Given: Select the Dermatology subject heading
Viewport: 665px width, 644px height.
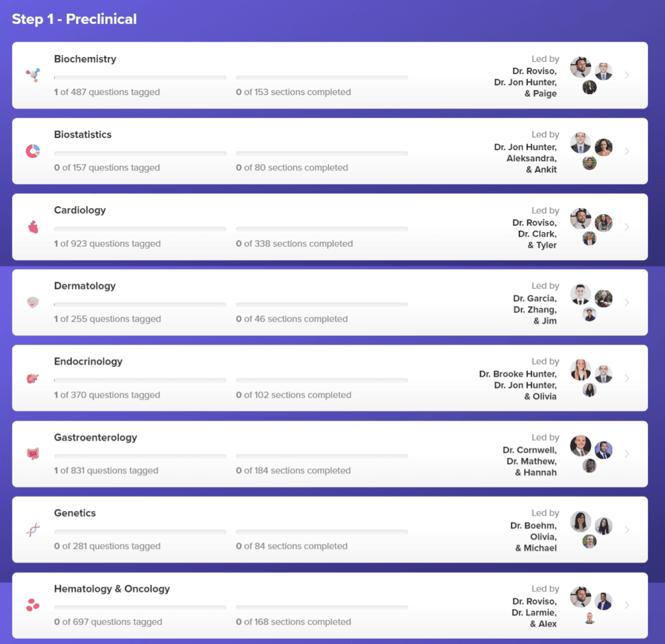Looking at the screenshot, I should pyautogui.click(x=84, y=286).
